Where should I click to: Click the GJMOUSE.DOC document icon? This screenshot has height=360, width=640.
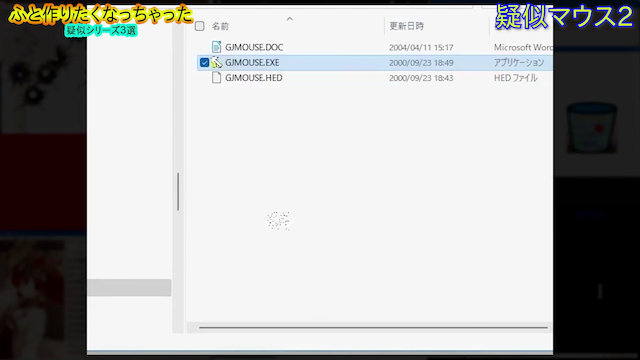coord(216,47)
